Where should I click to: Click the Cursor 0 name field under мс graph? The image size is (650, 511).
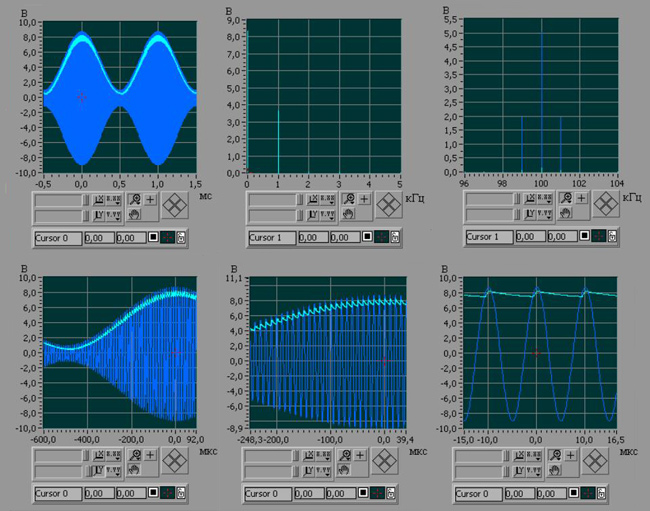click(x=58, y=238)
